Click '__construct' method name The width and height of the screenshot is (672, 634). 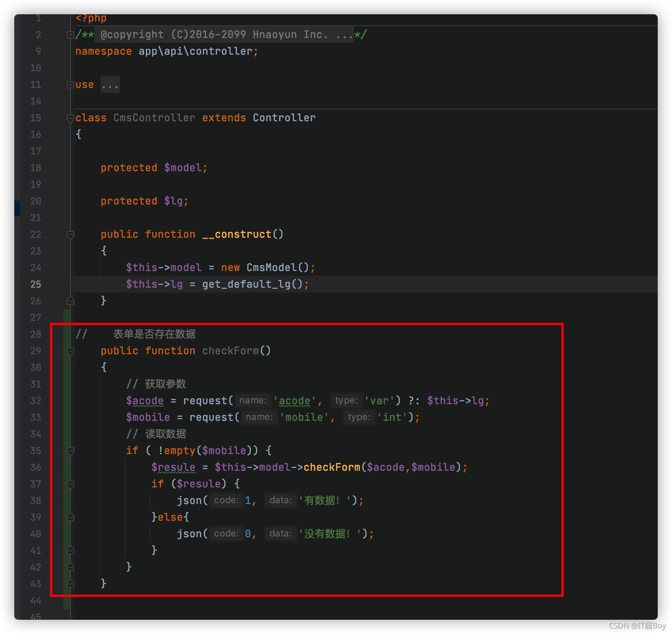tap(237, 235)
